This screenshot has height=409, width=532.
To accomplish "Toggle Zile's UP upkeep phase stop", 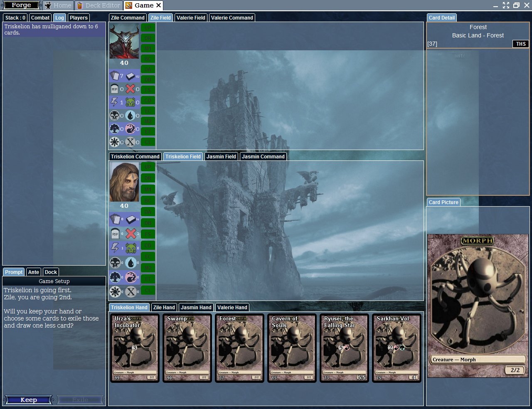I will (x=148, y=27).
